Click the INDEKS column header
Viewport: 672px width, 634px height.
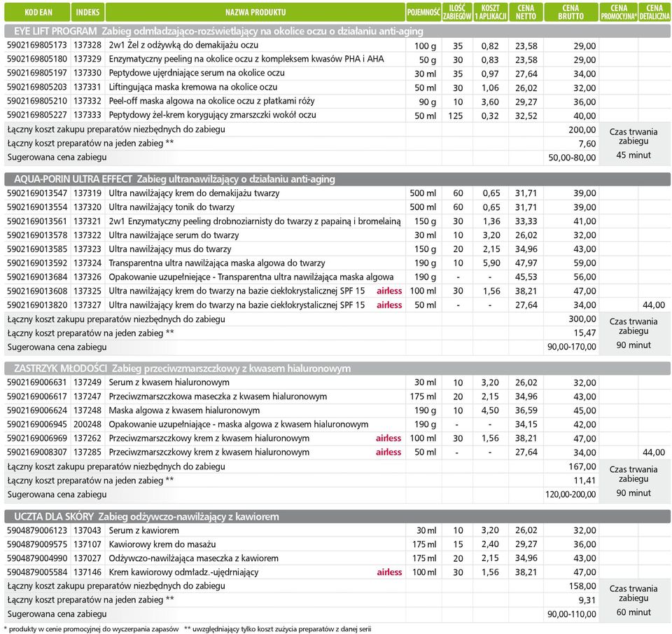pos(88,13)
